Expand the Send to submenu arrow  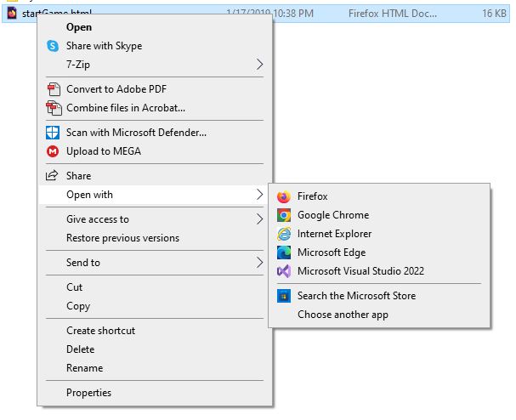pyautogui.click(x=259, y=263)
